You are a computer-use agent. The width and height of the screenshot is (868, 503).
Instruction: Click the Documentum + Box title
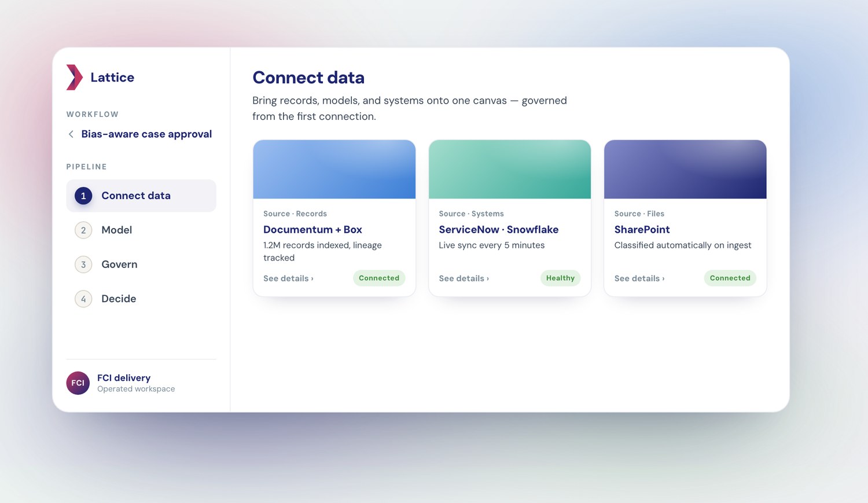click(312, 230)
